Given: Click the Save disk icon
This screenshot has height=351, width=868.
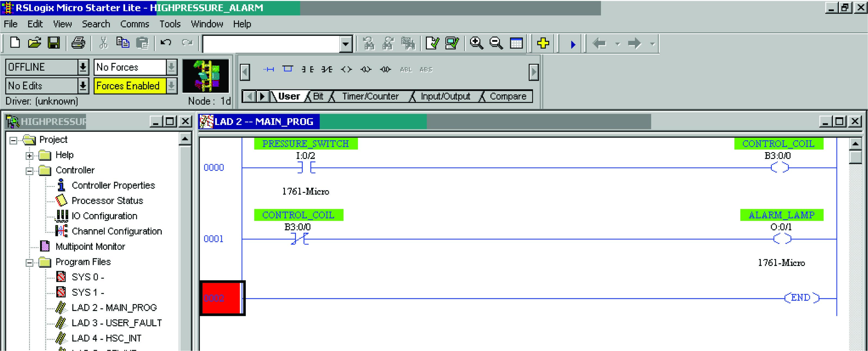Looking at the screenshot, I should [54, 43].
